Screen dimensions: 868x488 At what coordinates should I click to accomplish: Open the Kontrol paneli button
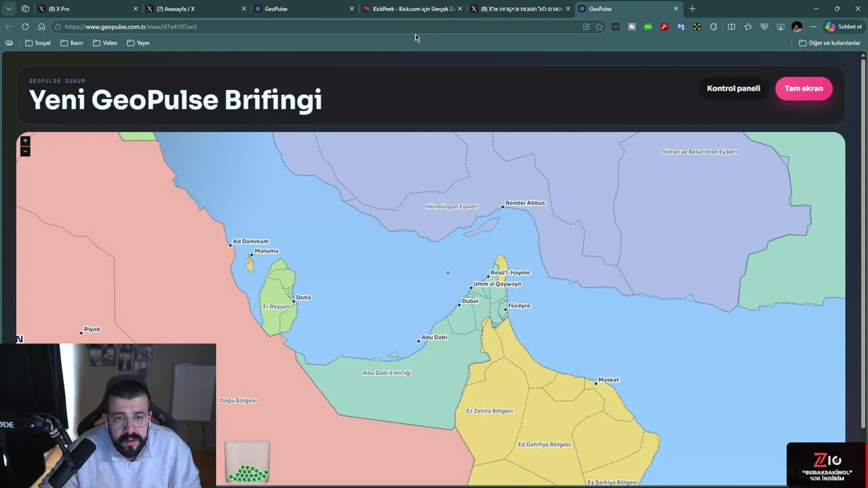[733, 88]
